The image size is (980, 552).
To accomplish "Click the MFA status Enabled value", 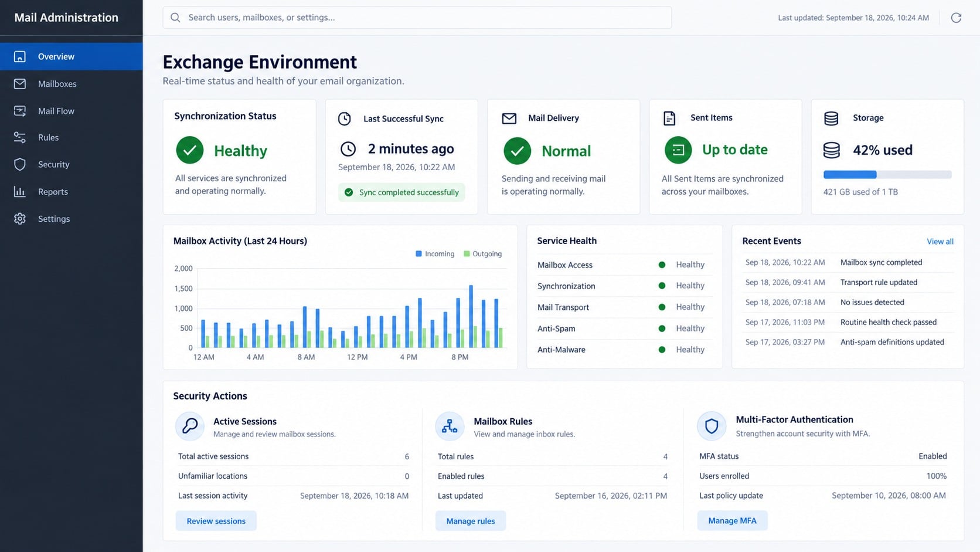I will click(x=933, y=456).
